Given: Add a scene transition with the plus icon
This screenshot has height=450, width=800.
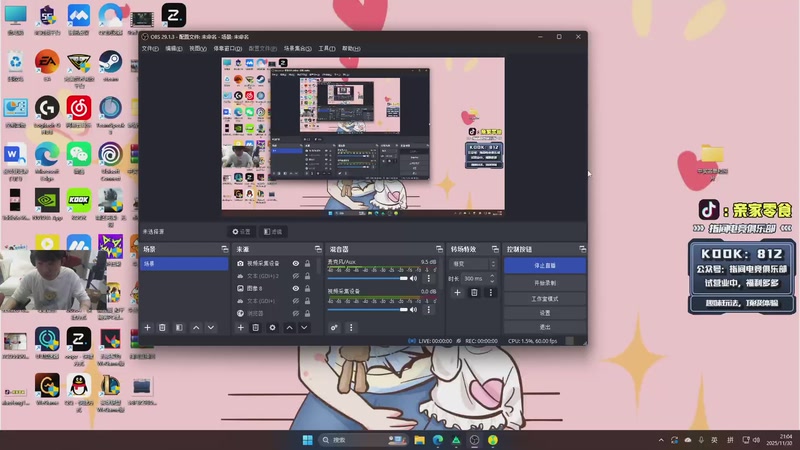Looking at the screenshot, I should point(458,292).
